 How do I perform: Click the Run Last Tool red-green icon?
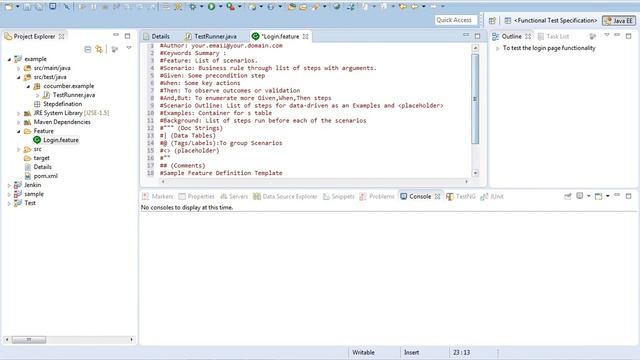click(x=230, y=7)
